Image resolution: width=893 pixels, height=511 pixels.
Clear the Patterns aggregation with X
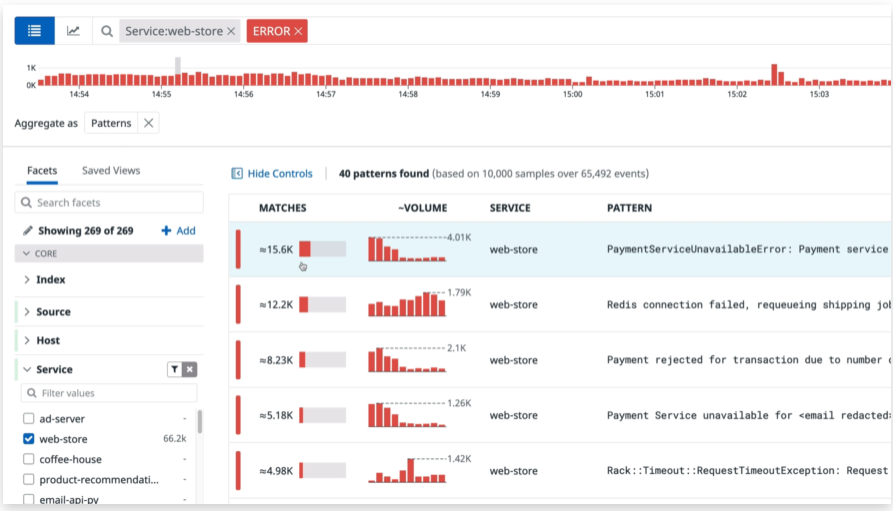click(x=148, y=123)
